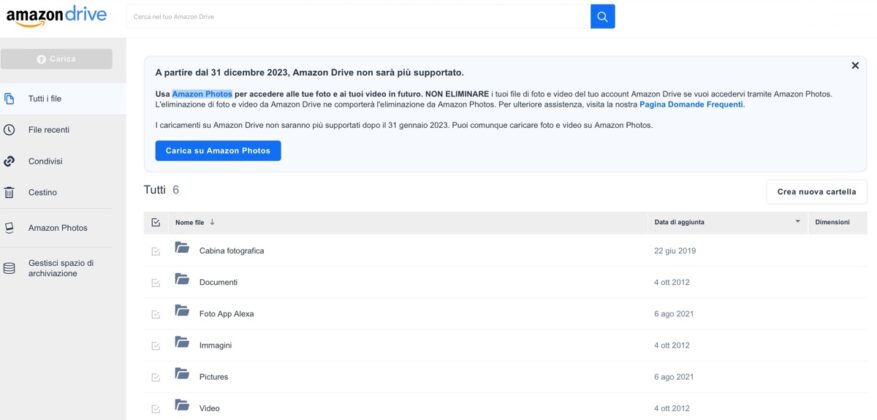Image resolution: width=877 pixels, height=420 pixels.
Task: Click the Cestino trash icon
Action: point(9,192)
